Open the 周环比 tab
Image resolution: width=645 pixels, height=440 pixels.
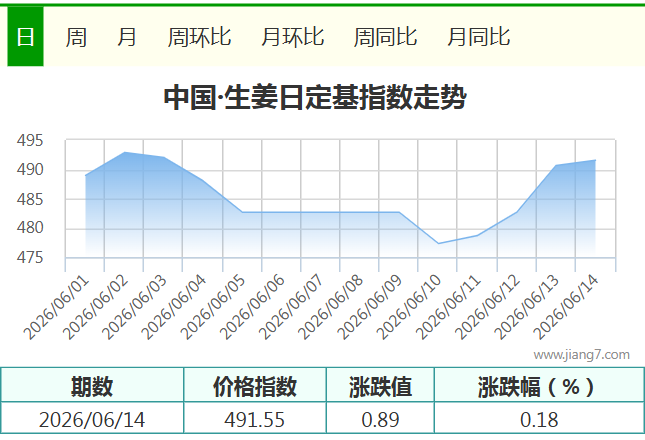[199, 37]
